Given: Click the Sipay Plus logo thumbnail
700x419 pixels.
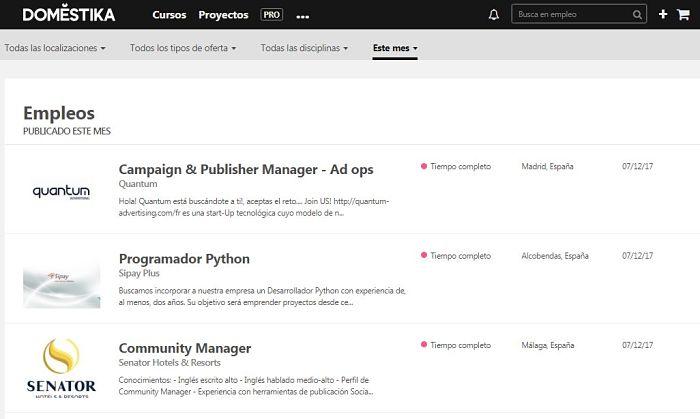Looking at the screenshot, I should [x=61, y=284].
